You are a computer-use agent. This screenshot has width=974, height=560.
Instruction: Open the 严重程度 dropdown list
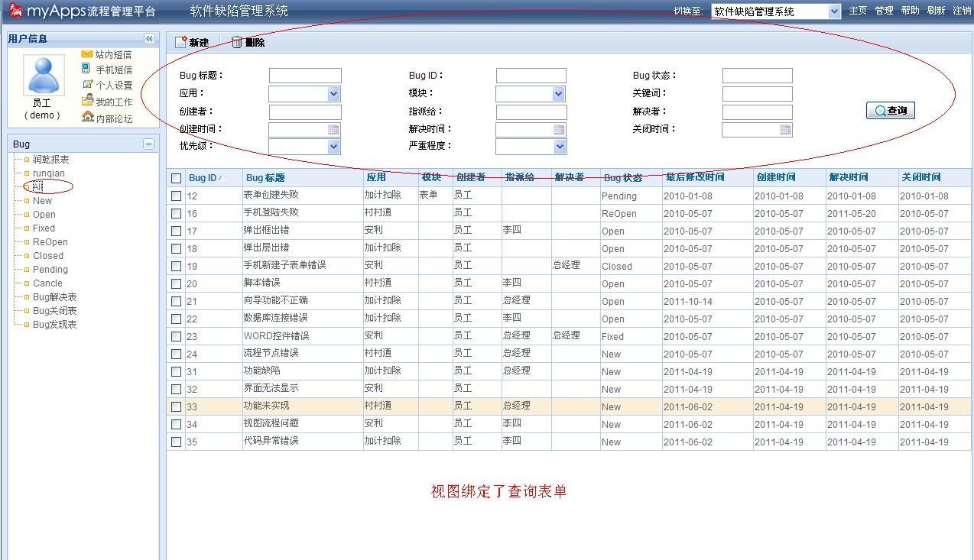560,147
